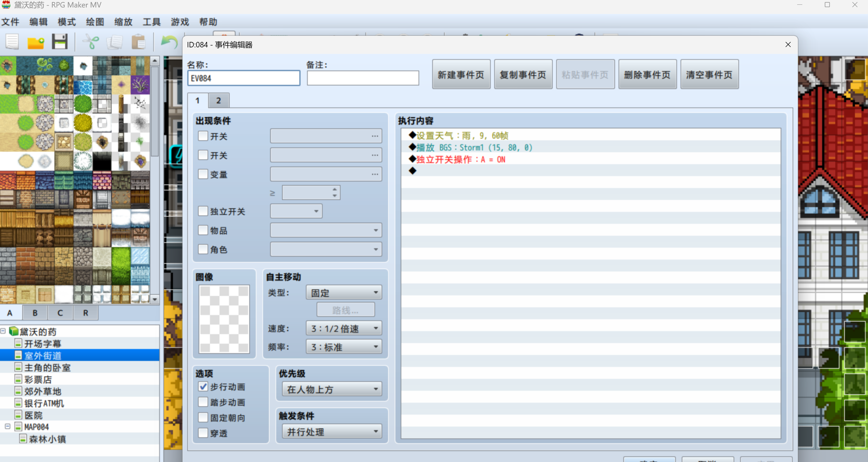Viewport: 868px width, 462px height.
Task: Click the Undo arrow icon
Action: point(169,42)
